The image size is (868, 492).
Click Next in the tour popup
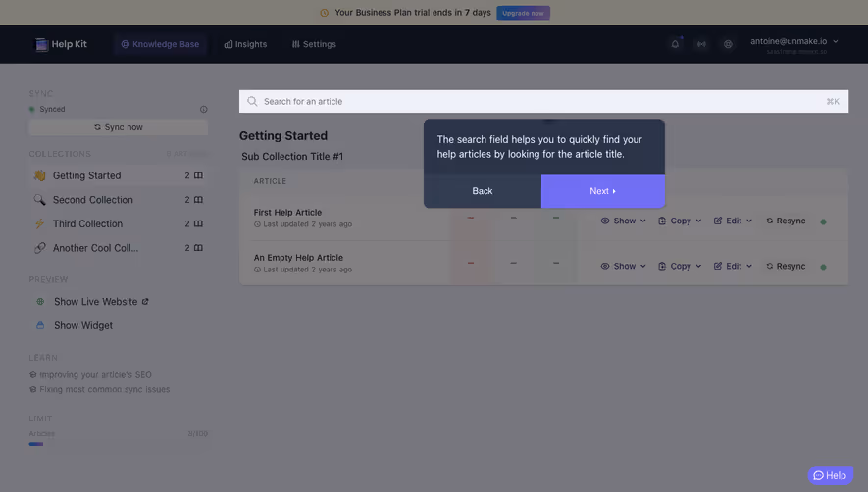(603, 191)
